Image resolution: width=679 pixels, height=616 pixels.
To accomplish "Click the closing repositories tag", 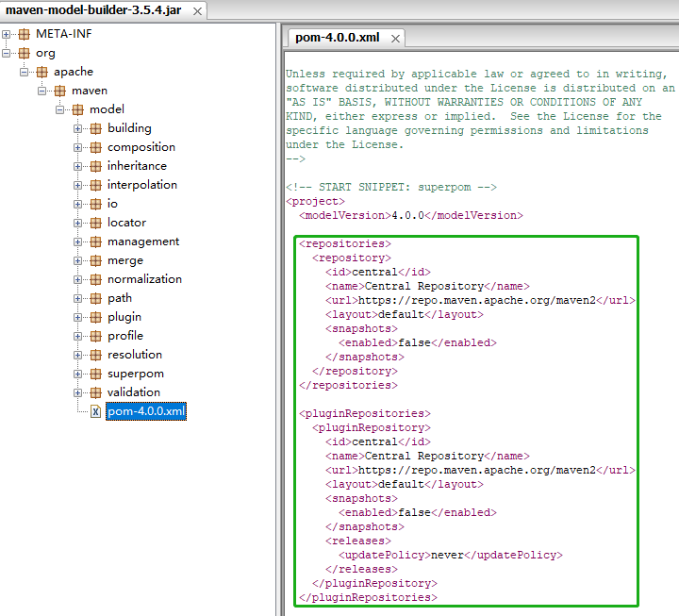I will [x=348, y=385].
